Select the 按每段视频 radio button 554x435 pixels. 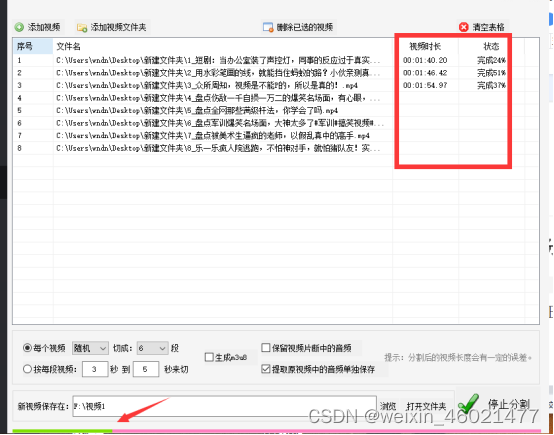click(27, 369)
